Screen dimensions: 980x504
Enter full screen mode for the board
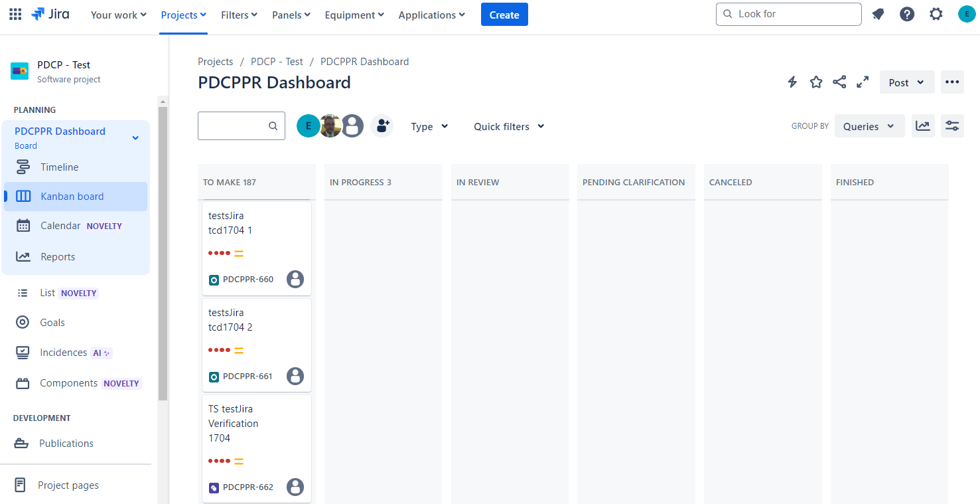point(862,82)
